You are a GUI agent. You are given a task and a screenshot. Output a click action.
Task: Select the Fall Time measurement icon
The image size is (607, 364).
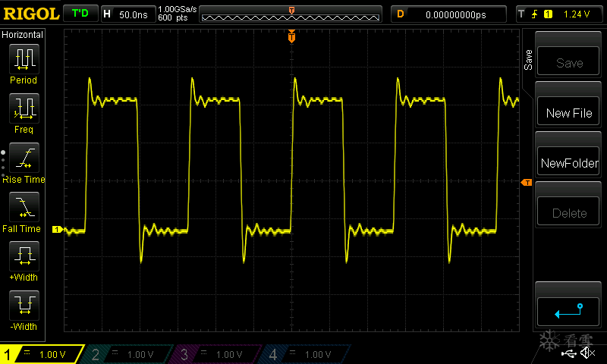24,207
